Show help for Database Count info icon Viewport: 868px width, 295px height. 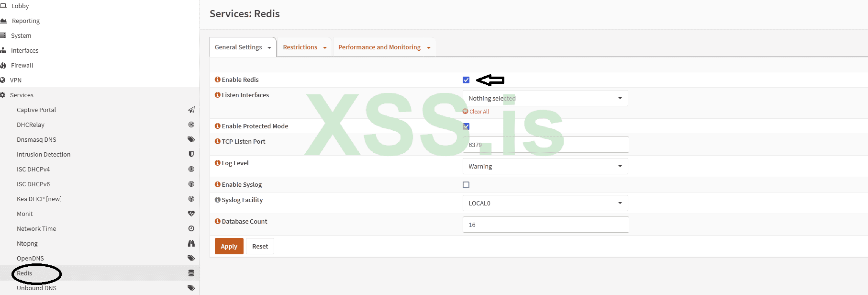point(218,221)
